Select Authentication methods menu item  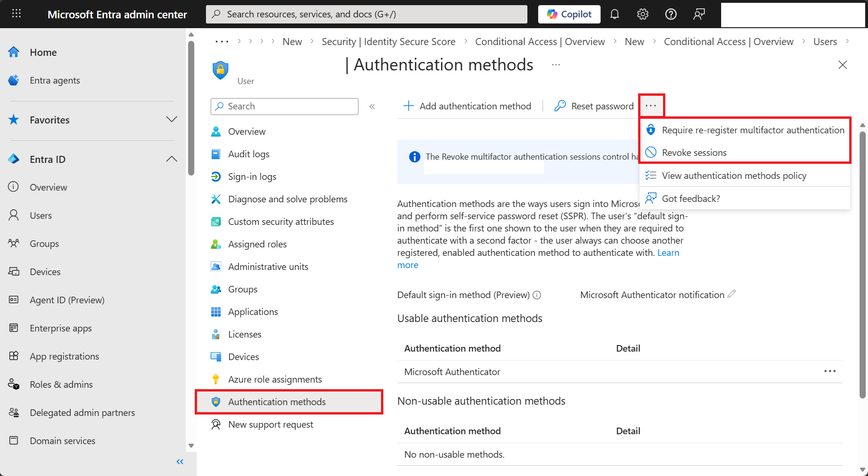click(289, 402)
